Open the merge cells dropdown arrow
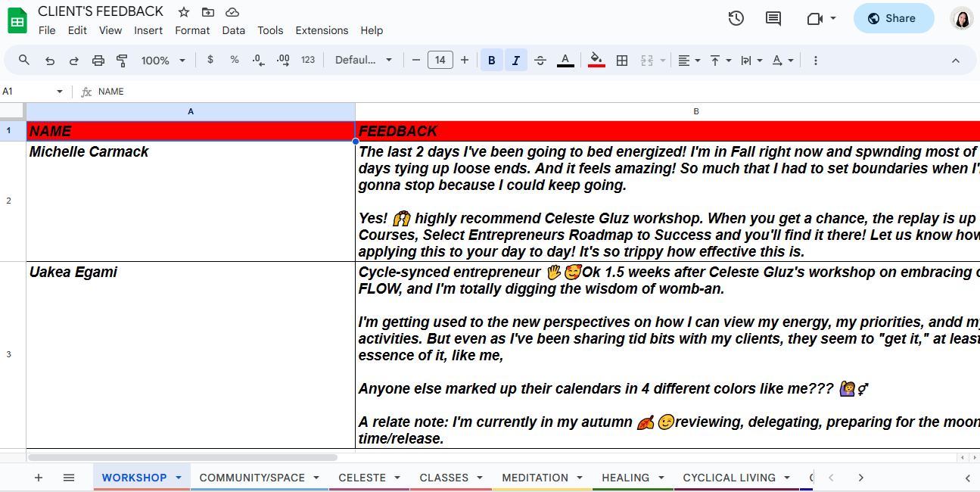Image resolution: width=980 pixels, height=492 pixels. (663, 61)
